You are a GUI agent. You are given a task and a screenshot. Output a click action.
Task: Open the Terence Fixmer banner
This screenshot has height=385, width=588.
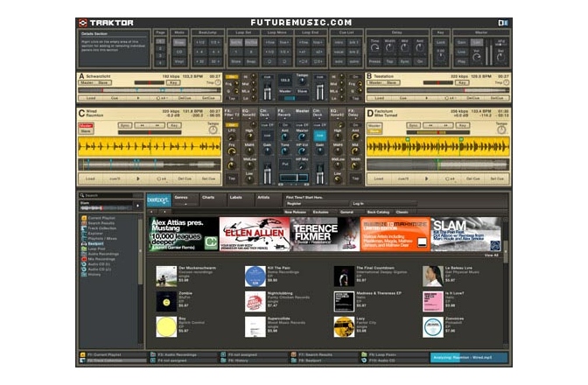tap(325, 234)
